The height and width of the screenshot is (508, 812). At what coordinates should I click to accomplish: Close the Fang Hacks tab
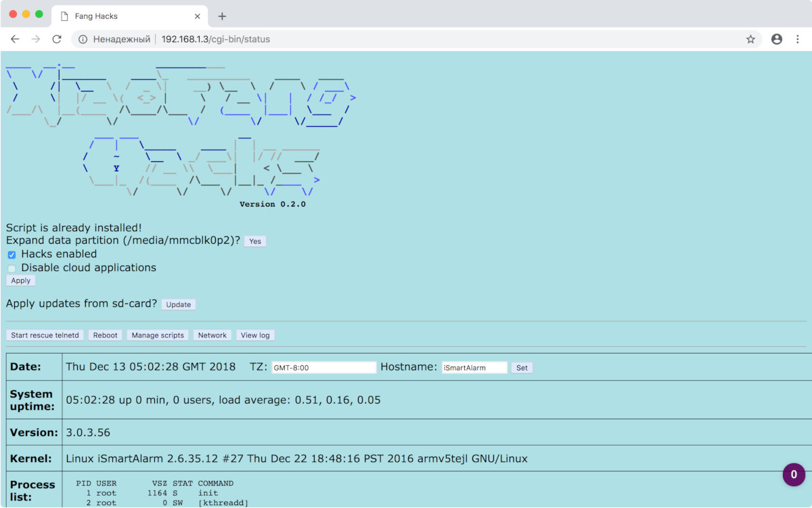[x=198, y=16]
